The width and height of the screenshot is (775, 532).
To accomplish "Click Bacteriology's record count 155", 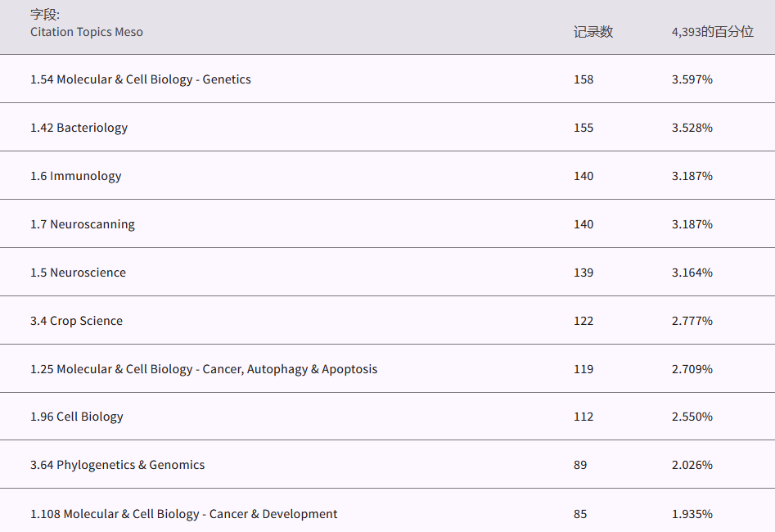I will [x=584, y=128].
